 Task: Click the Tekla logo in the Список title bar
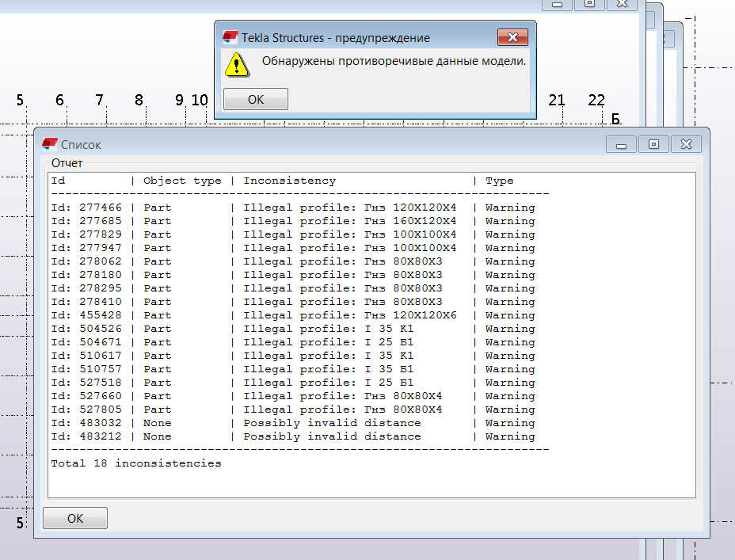tap(50, 144)
